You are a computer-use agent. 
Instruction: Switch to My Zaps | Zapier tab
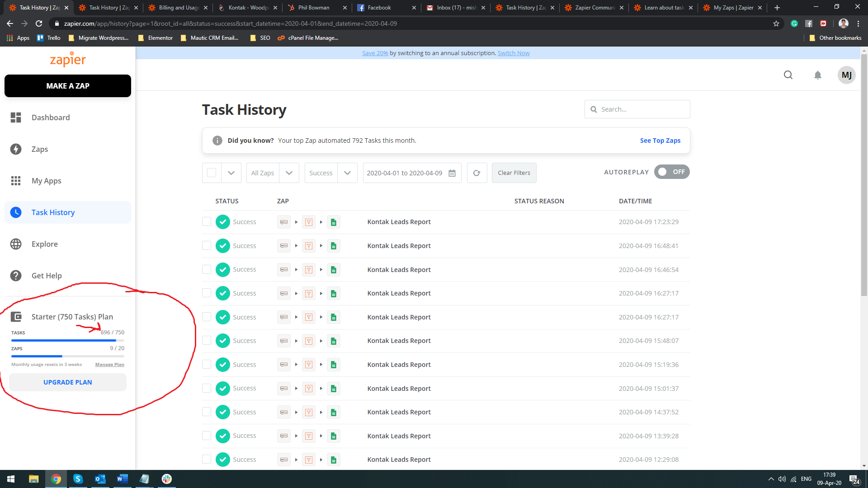point(733,8)
